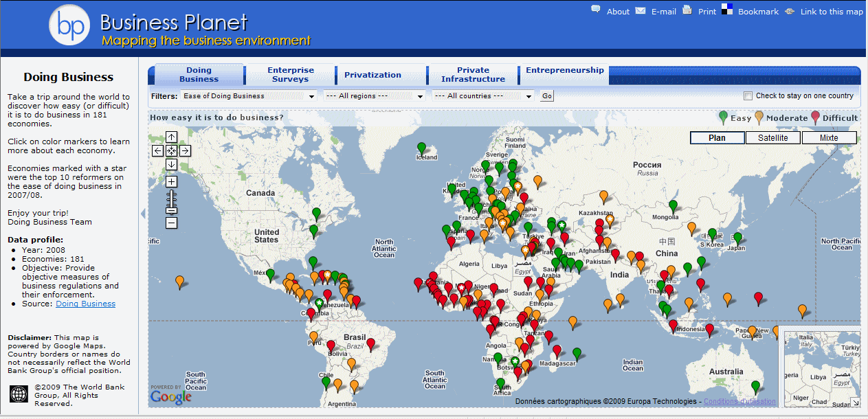Pan the map down with the arrow
The height and width of the screenshot is (419, 868).
[x=172, y=164]
